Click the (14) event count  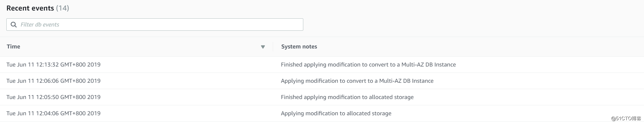pyautogui.click(x=63, y=8)
